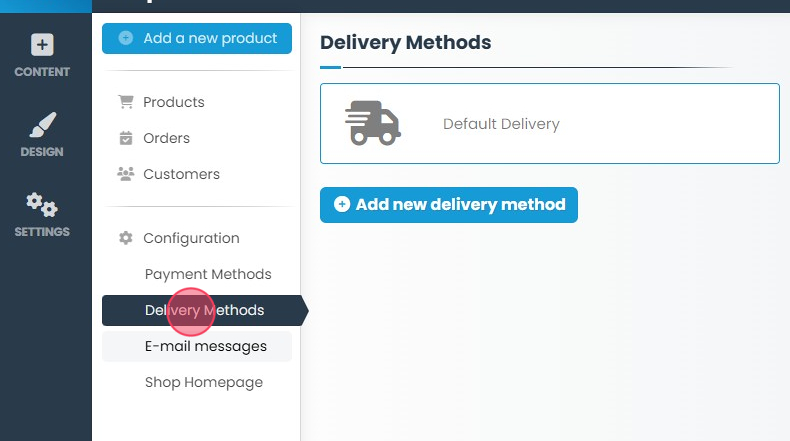Click plus icon on Add new delivery method
This screenshot has height=441, width=790.
click(342, 204)
